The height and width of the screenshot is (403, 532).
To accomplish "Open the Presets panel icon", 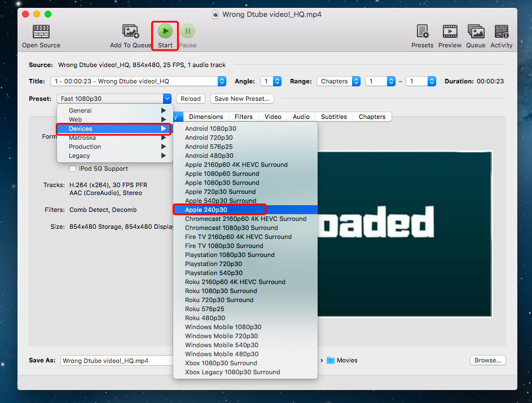I will (x=423, y=31).
